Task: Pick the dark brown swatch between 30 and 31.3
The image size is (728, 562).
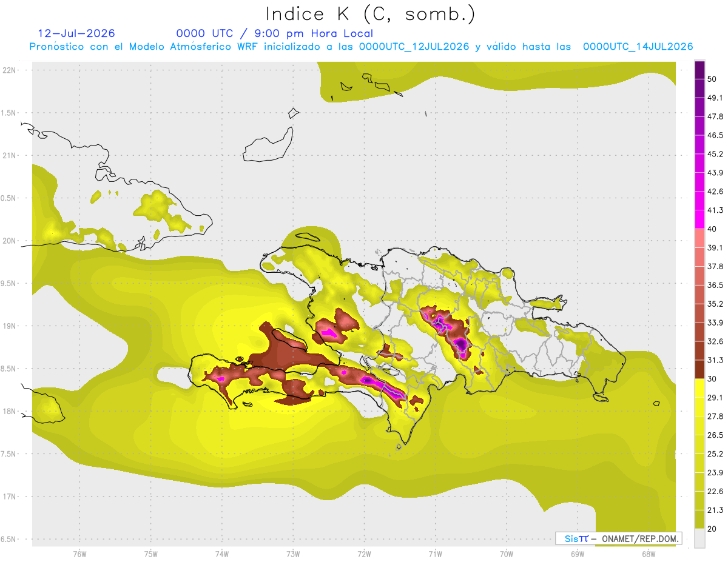Action: [699, 369]
